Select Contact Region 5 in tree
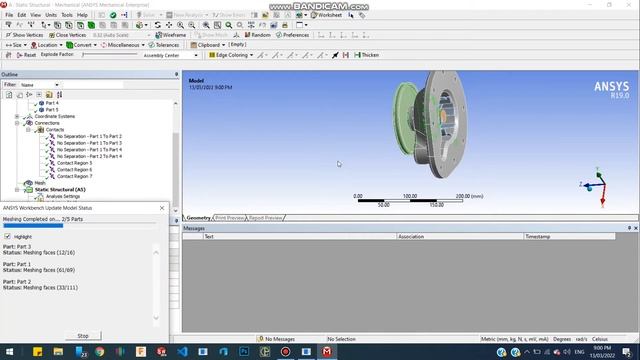The height and width of the screenshot is (360, 640). click(74, 163)
